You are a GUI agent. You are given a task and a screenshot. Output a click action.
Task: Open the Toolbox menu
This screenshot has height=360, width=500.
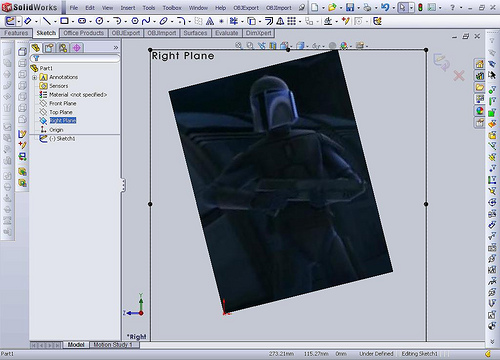[172, 8]
